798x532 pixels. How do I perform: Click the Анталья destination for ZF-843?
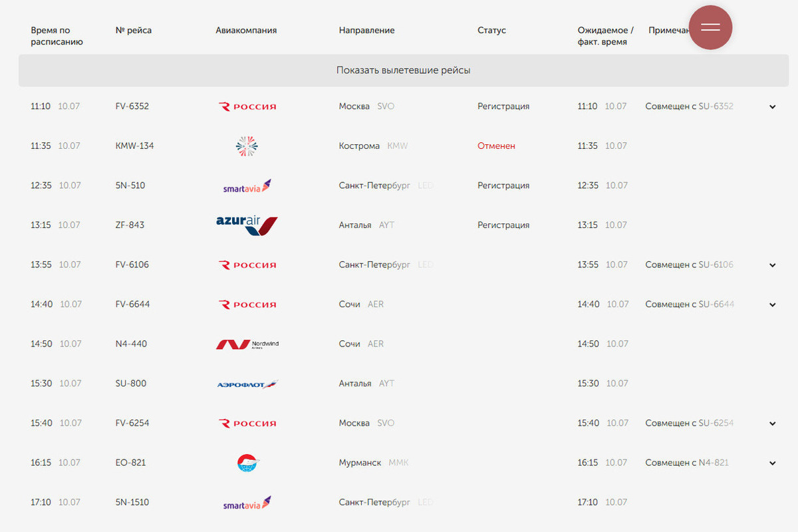coord(355,225)
